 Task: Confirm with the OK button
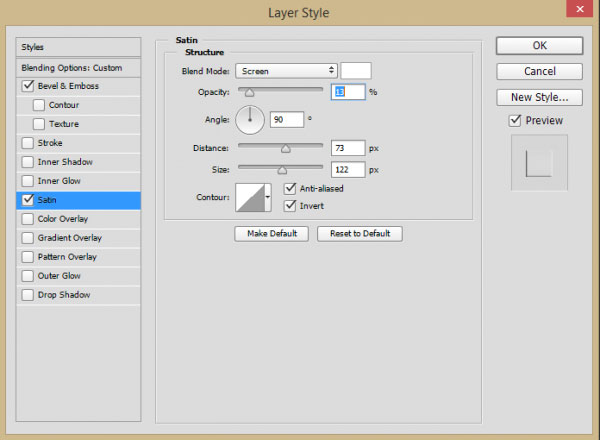[540, 46]
